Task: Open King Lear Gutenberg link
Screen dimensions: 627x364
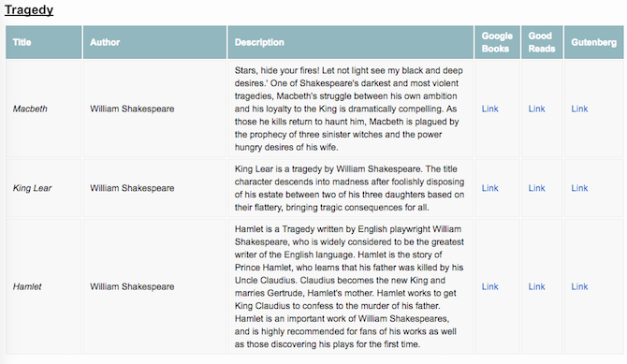Action: click(x=579, y=188)
